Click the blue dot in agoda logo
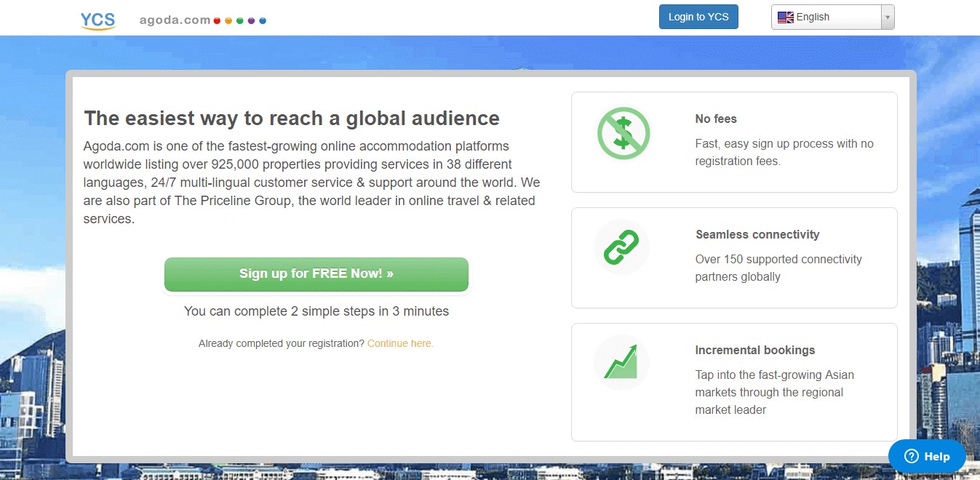 (x=263, y=21)
